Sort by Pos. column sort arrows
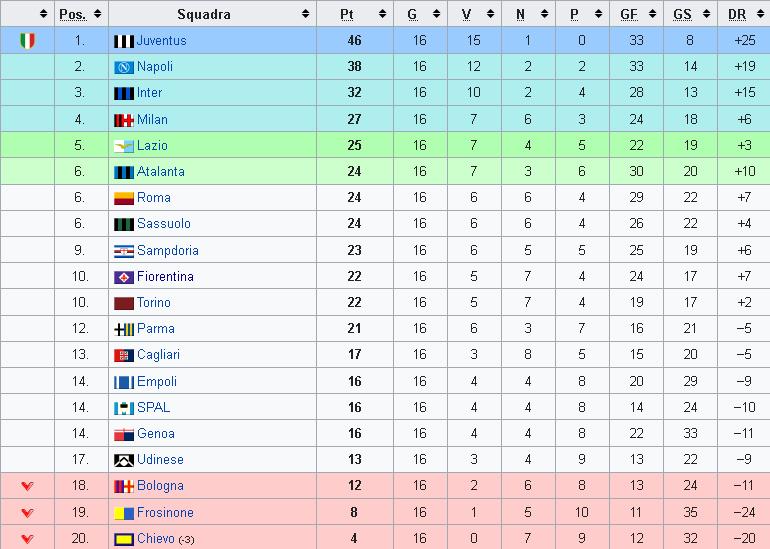The width and height of the screenshot is (770, 549). coord(98,14)
